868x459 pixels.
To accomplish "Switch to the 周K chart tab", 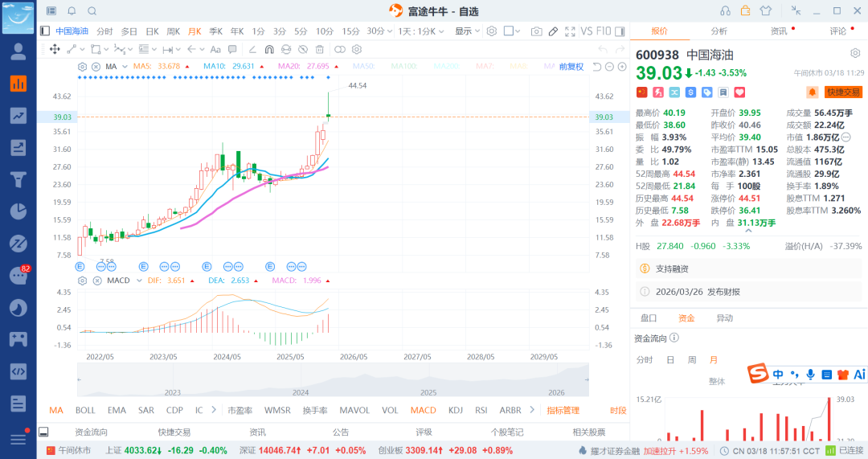I will coord(174,31).
